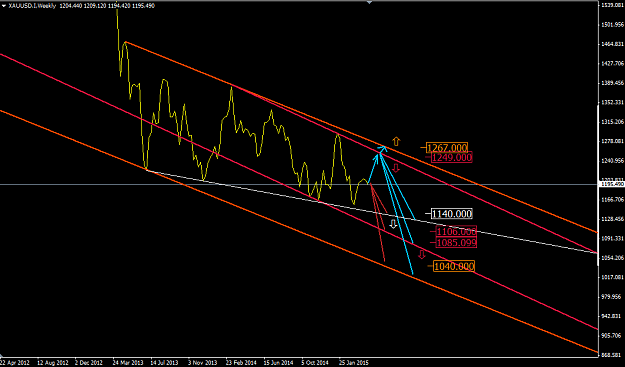Select the chart shift triangle marker at top

pos(369,2)
